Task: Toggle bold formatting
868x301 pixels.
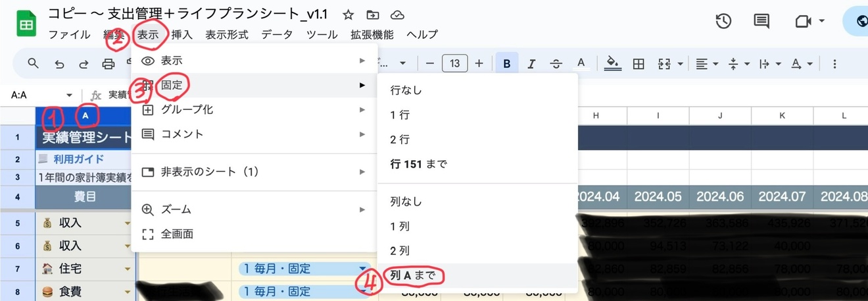Action: pos(507,63)
